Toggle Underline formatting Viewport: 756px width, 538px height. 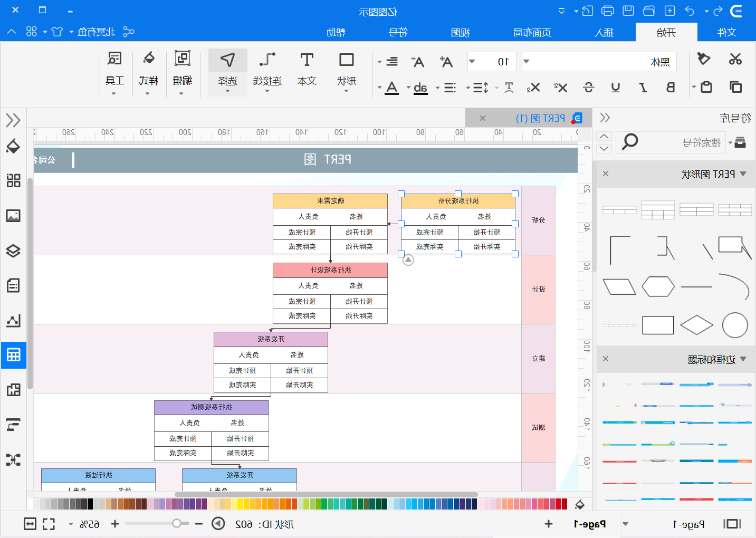[615, 87]
